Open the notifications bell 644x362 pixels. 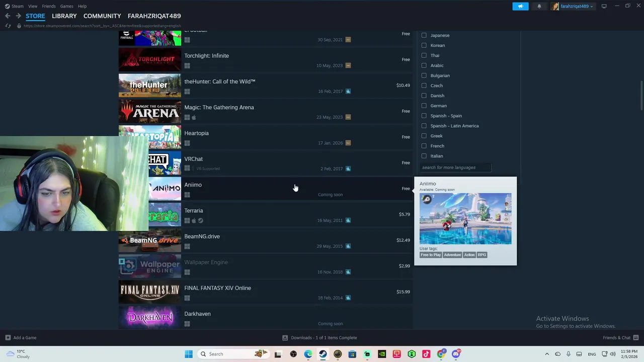(x=539, y=6)
